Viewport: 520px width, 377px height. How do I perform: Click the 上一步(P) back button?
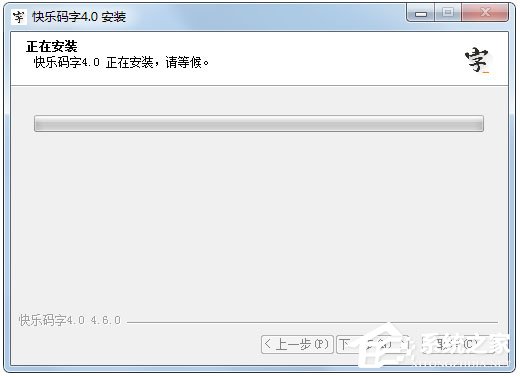297,344
